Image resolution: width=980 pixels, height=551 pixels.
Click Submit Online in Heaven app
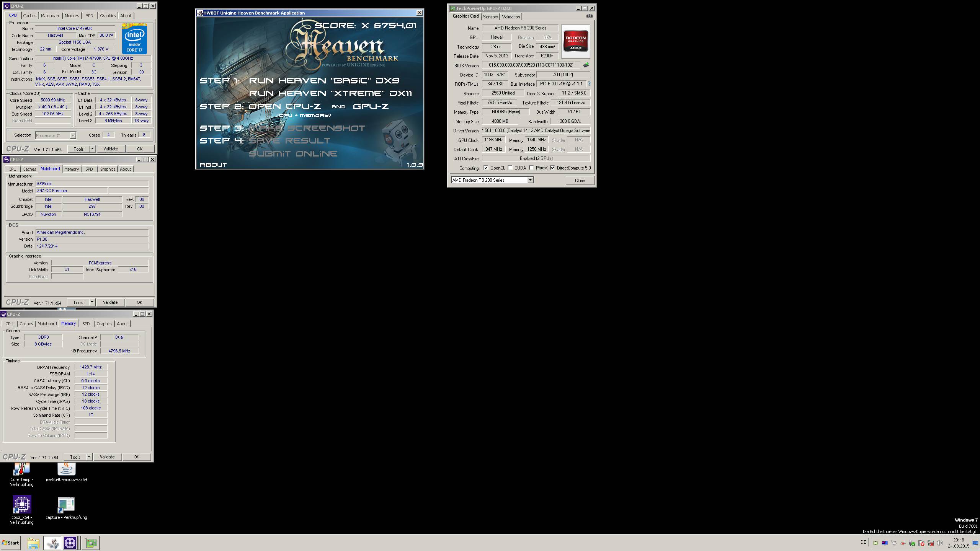pos(293,153)
